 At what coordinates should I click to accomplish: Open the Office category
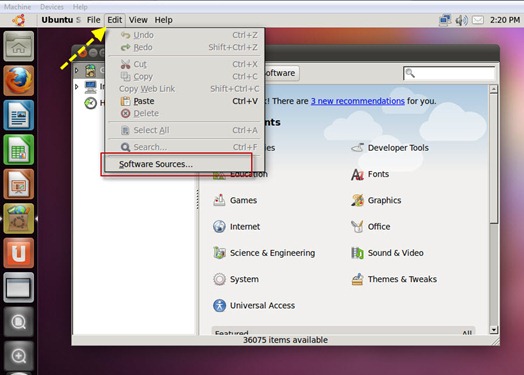(x=379, y=227)
